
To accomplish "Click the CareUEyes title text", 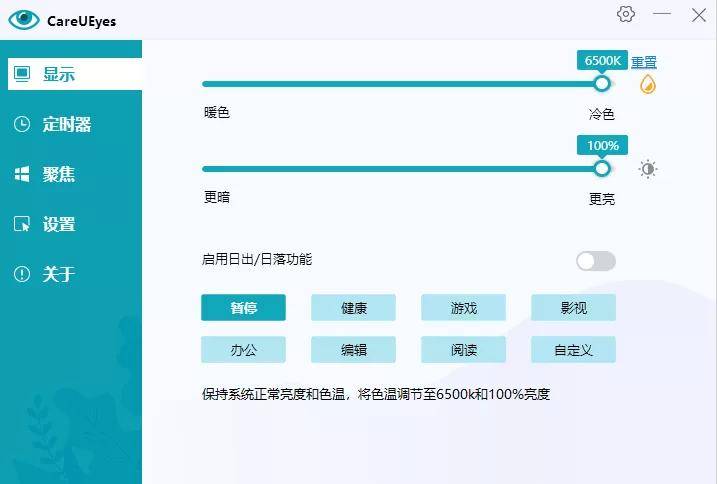I will (81, 21).
